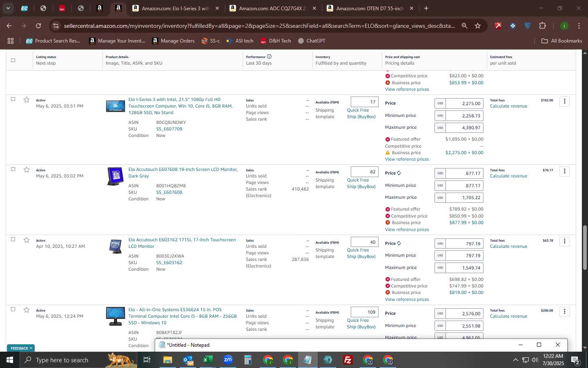The image size is (588, 368).
Task: View reference prices for Elo E603162 row
Action: click(x=407, y=299)
